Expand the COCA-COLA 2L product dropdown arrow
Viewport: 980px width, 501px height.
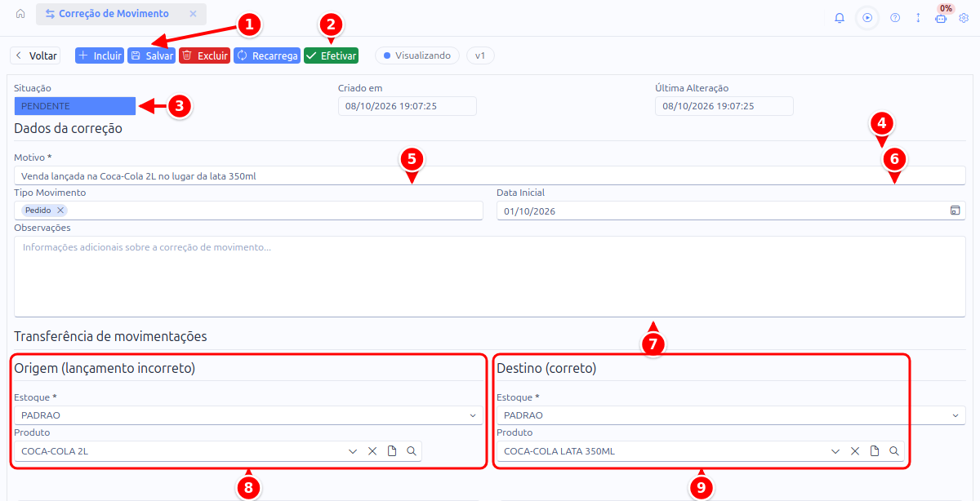[x=353, y=451]
